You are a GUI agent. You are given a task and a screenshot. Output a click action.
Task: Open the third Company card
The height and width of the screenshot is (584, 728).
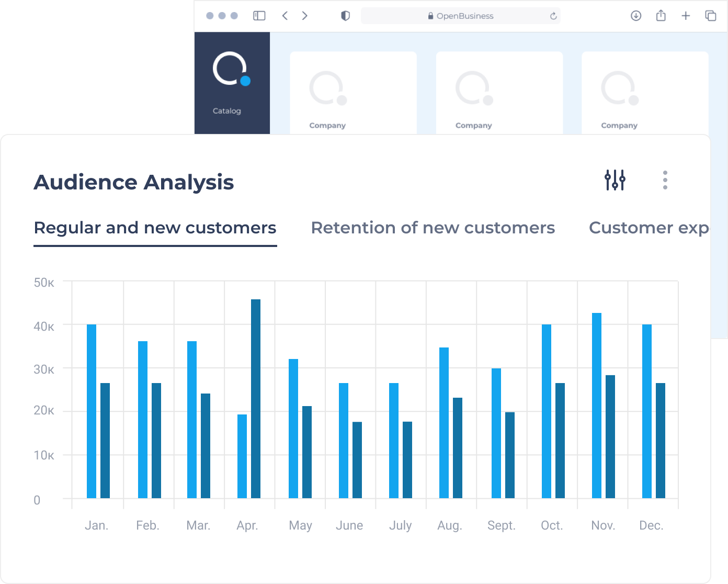click(645, 93)
